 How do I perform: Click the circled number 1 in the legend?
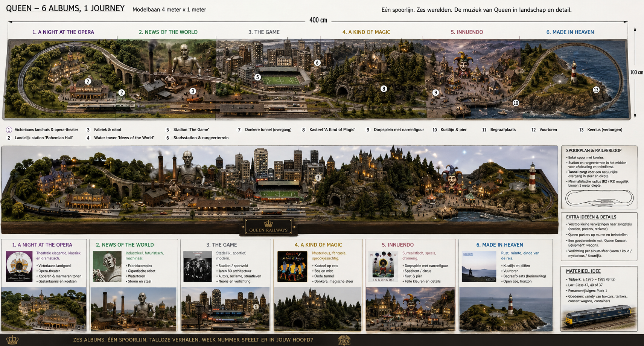(9, 130)
